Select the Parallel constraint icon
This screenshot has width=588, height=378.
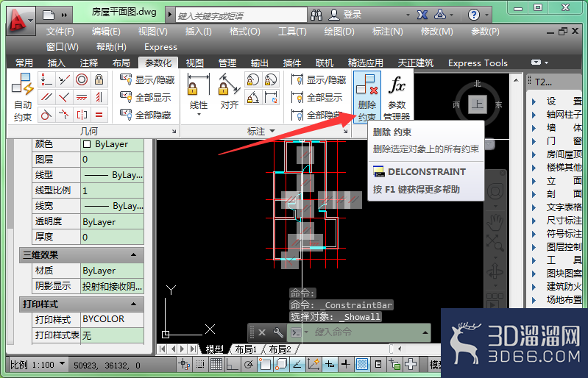coord(46,97)
